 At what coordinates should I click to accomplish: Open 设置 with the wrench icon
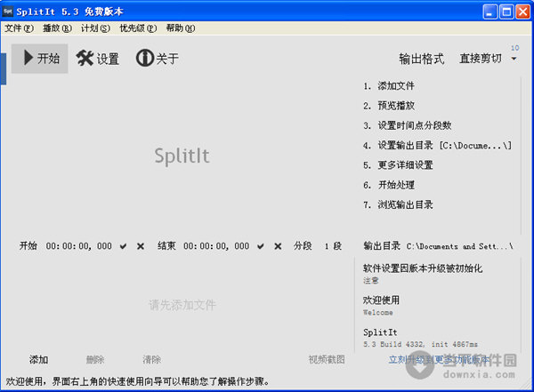[x=98, y=58]
